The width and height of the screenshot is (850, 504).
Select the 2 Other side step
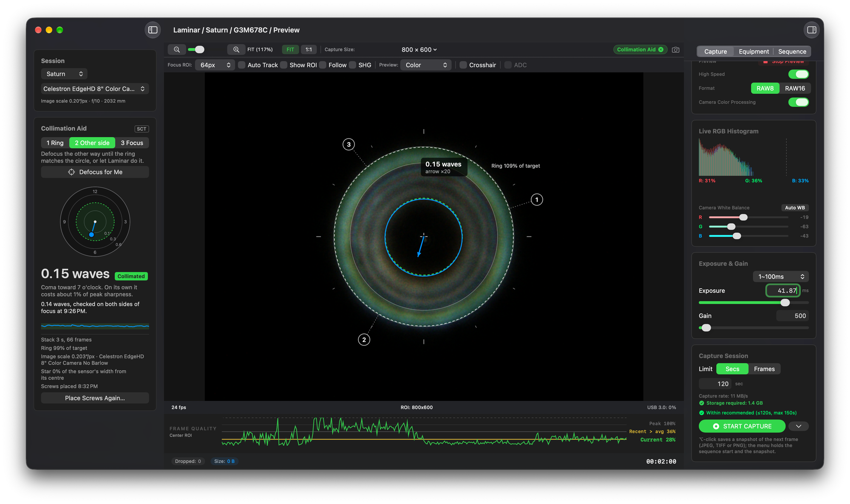(92, 143)
